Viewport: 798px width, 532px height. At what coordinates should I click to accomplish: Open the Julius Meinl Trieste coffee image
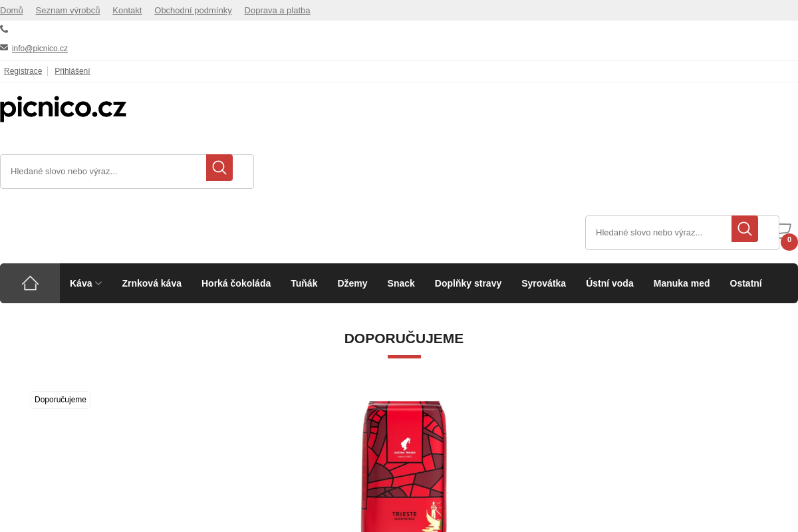coord(404,465)
